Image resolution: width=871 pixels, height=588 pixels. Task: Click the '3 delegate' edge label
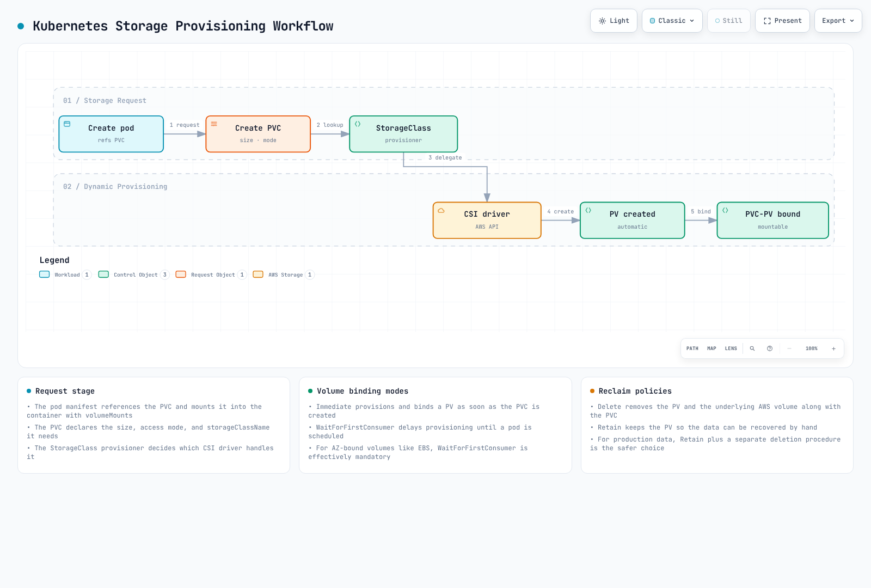coord(445,158)
